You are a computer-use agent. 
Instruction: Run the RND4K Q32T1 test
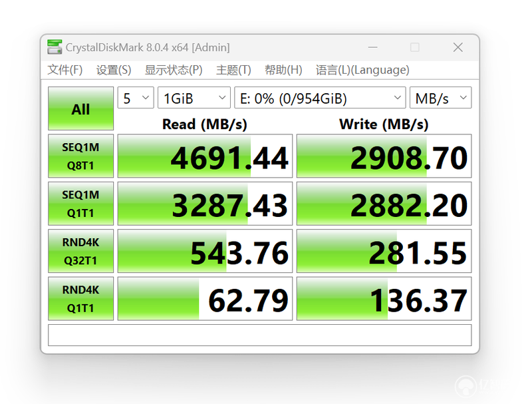[x=80, y=251]
